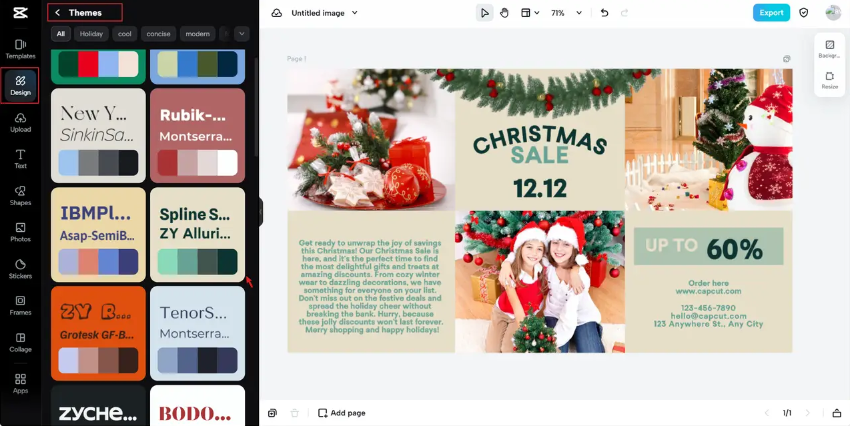This screenshot has height=426, width=850.
Task: Open the shield privacy icon
Action: 804,12
